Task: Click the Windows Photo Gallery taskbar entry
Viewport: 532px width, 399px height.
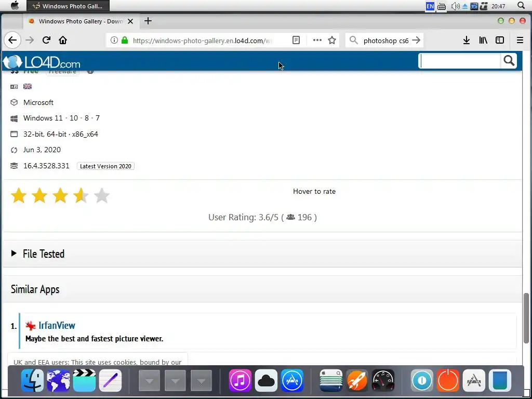Action: coord(68,6)
